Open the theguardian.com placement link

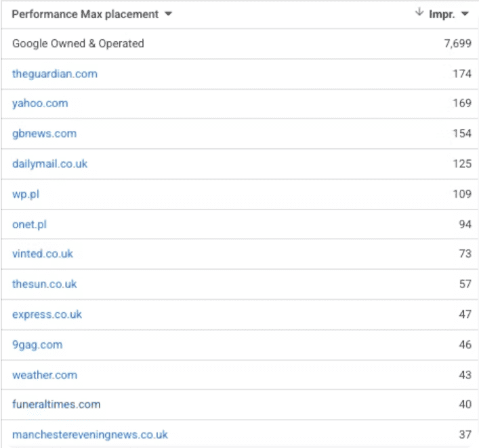(54, 73)
